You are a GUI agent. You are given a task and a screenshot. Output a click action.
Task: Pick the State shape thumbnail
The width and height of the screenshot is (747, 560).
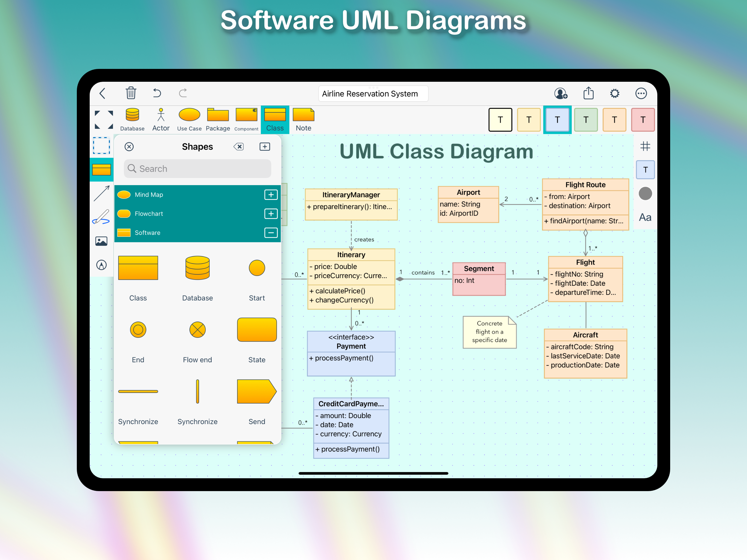click(257, 330)
